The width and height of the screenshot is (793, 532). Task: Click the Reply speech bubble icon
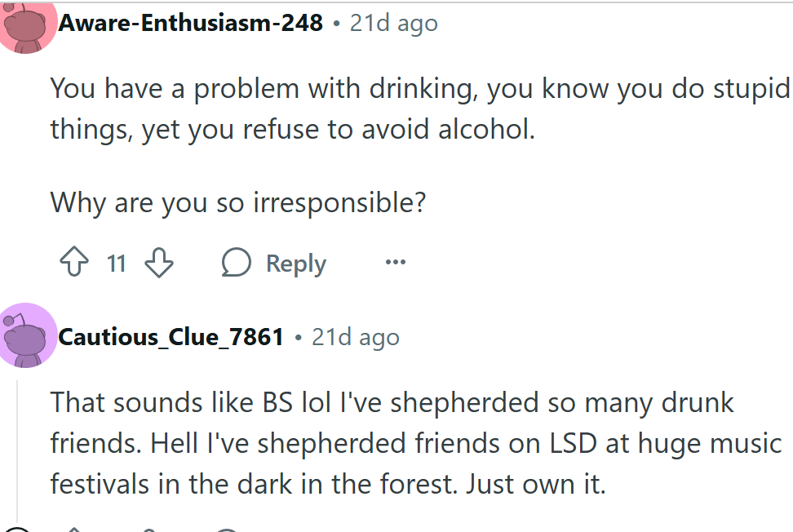tap(236, 263)
